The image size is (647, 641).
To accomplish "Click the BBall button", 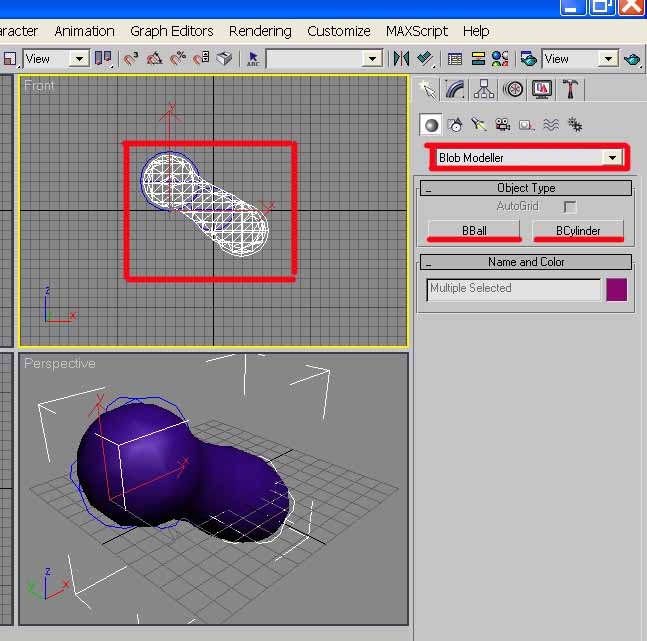I will coord(474,230).
